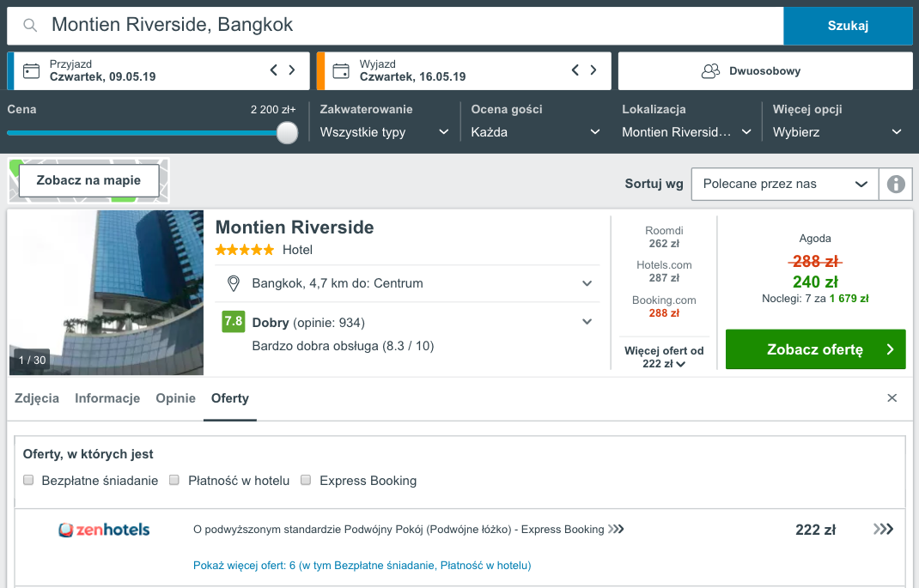919x588 pixels.
Task: Click the location pin icon
Action: pyautogui.click(x=234, y=283)
